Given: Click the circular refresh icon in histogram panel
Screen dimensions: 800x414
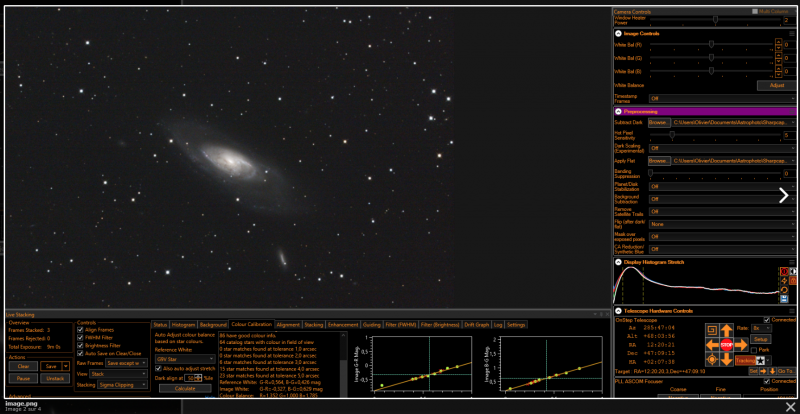Looking at the screenshot, I should click(x=784, y=290).
